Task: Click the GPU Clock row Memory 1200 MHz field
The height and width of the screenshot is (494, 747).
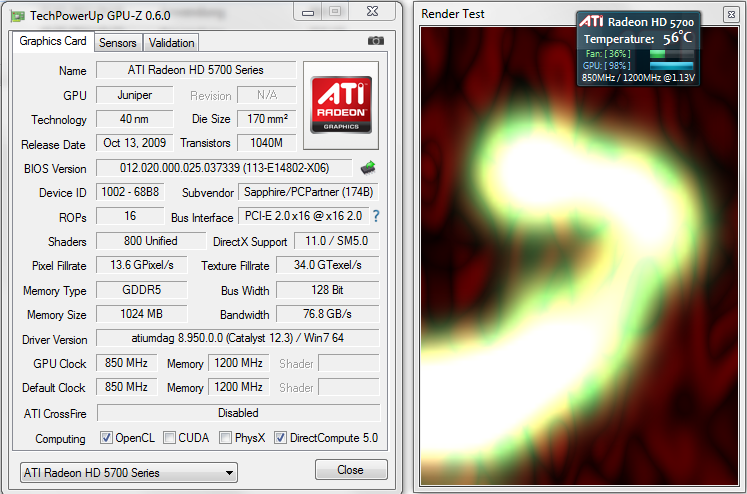Action: [239, 363]
